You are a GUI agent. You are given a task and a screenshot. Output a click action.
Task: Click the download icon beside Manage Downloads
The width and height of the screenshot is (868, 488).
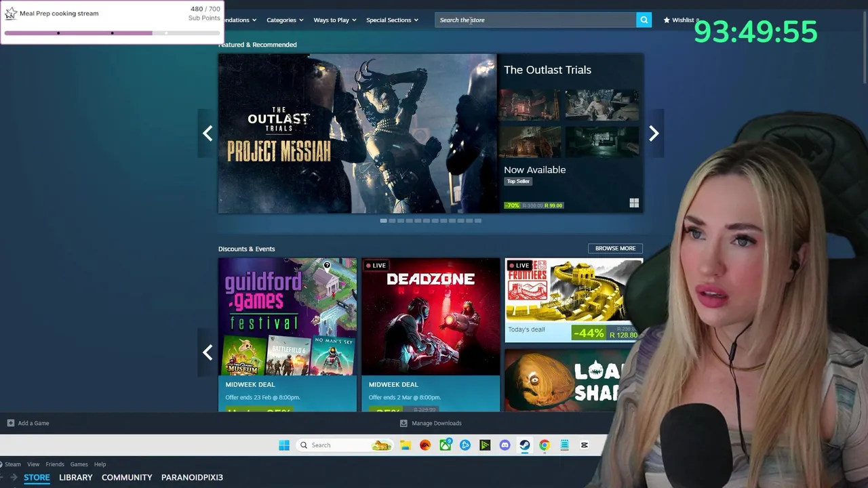pyautogui.click(x=403, y=423)
